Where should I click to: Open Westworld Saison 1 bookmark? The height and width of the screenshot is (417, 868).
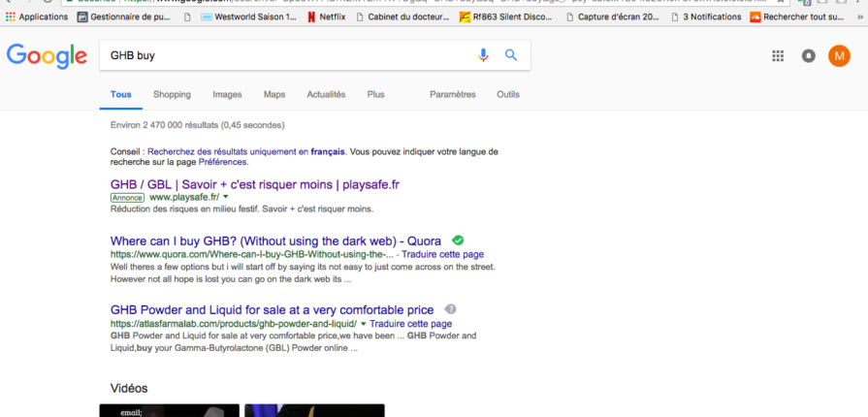tap(248, 17)
